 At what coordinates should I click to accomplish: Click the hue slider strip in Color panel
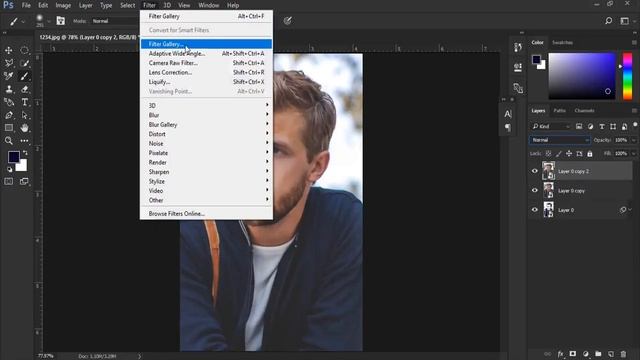click(x=627, y=76)
